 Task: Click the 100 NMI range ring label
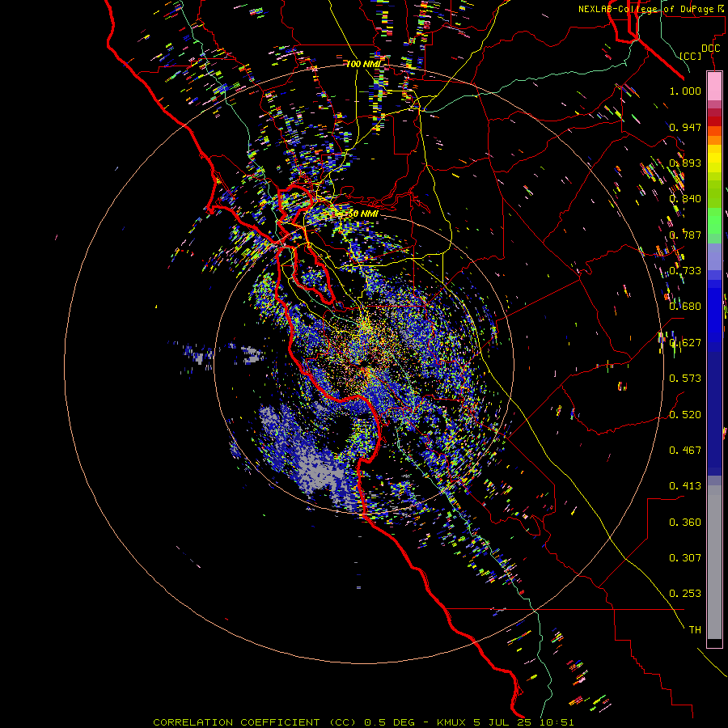point(363,64)
